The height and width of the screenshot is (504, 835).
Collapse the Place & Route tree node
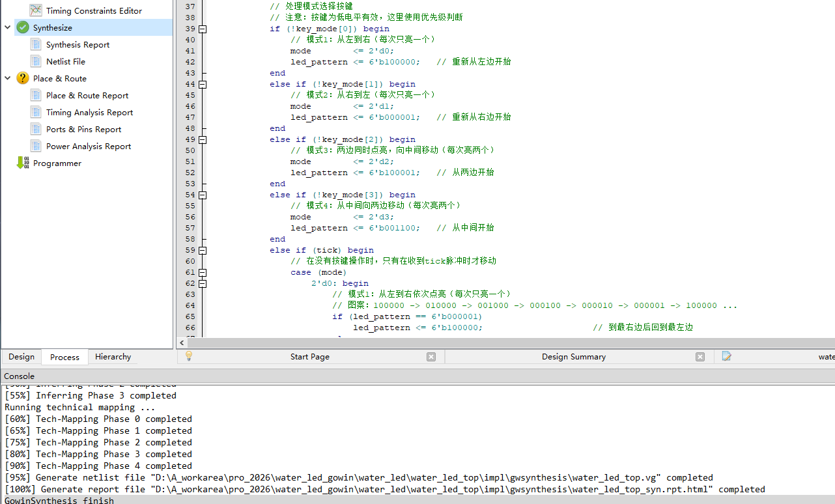(x=7, y=78)
